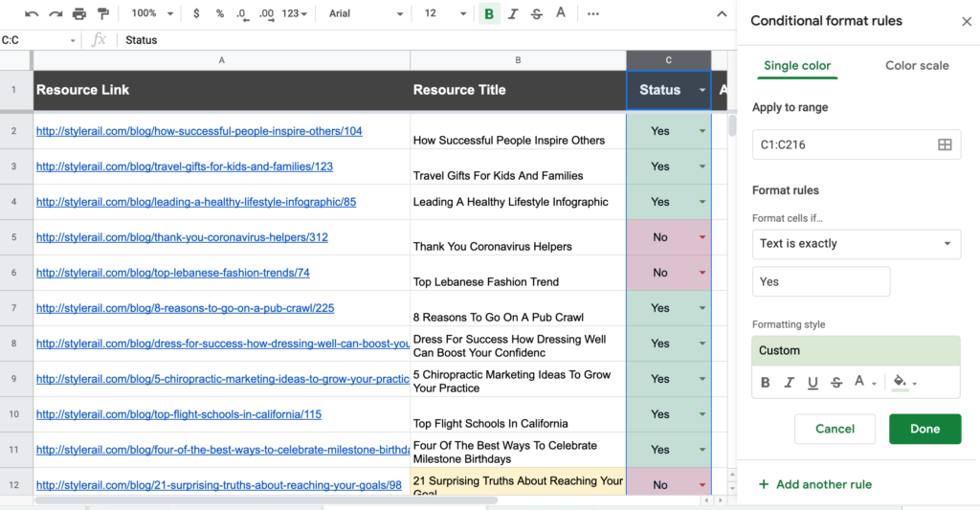Click the horizontal sheet scrollbar
980x510 pixels.
click(266, 500)
